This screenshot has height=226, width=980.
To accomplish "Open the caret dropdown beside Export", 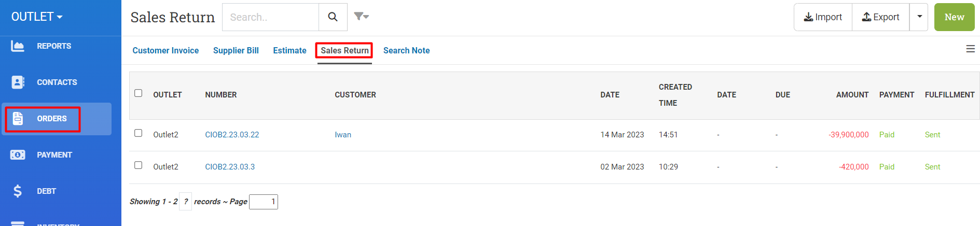I will coord(919,17).
